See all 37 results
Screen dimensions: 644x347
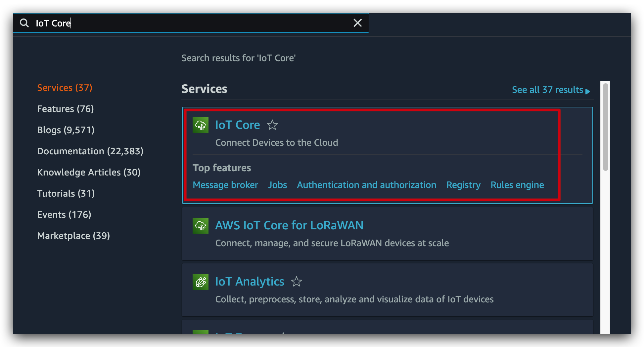tap(547, 90)
